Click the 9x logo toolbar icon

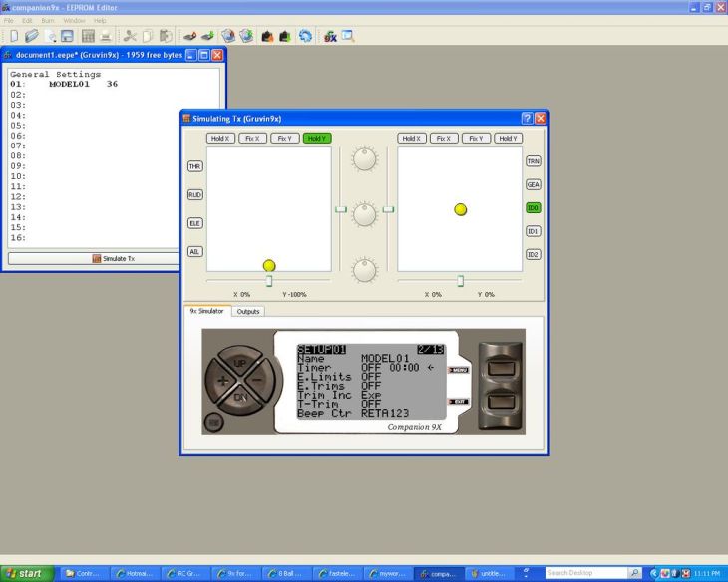pos(330,36)
